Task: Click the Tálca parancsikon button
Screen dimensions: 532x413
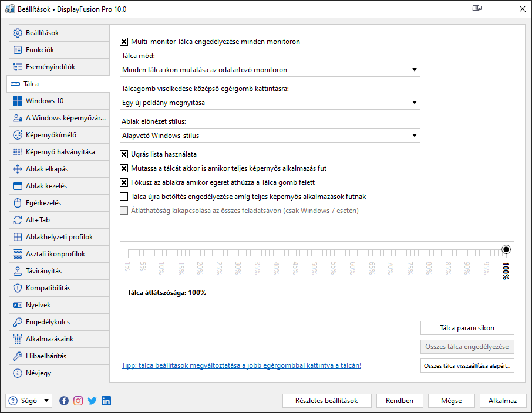Action: pos(467,328)
